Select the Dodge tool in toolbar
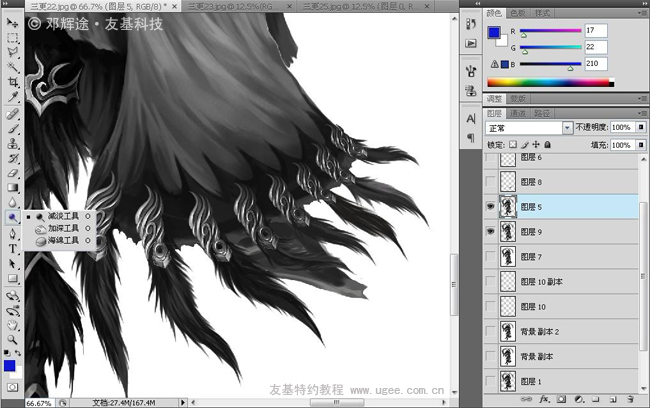The width and height of the screenshot is (650, 408). tap(12, 217)
